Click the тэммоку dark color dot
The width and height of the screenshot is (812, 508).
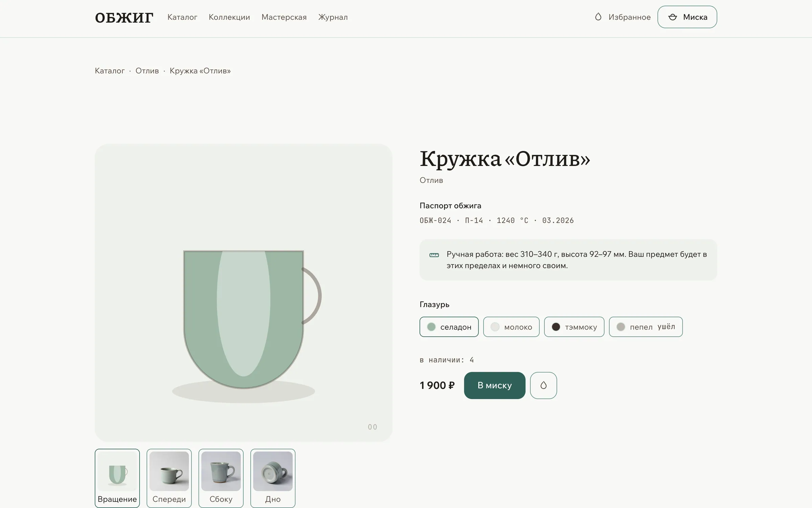pos(556,327)
